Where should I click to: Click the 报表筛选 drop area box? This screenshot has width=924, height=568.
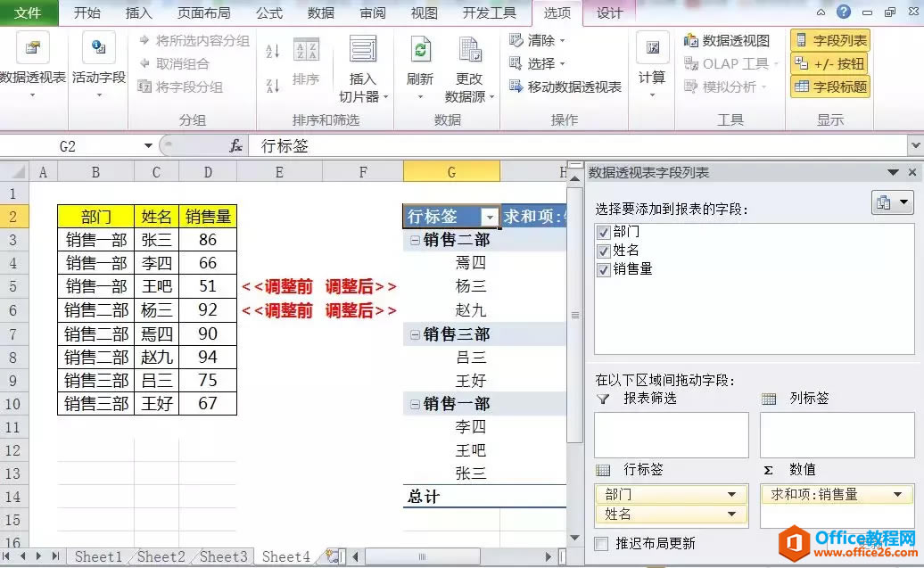(672, 435)
